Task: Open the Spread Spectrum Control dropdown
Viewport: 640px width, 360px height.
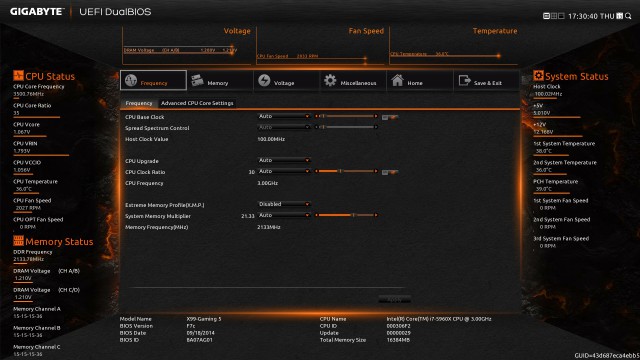Action: coord(284,127)
